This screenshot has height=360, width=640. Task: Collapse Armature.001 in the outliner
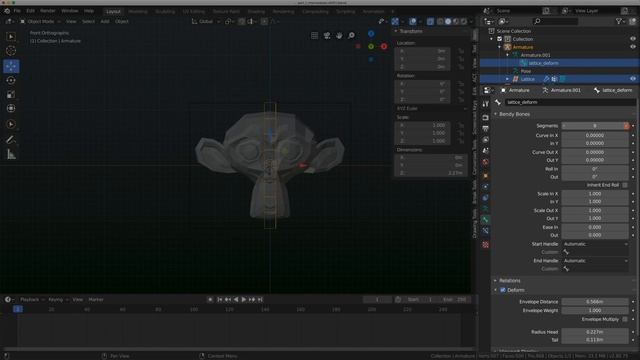coord(508,55)
